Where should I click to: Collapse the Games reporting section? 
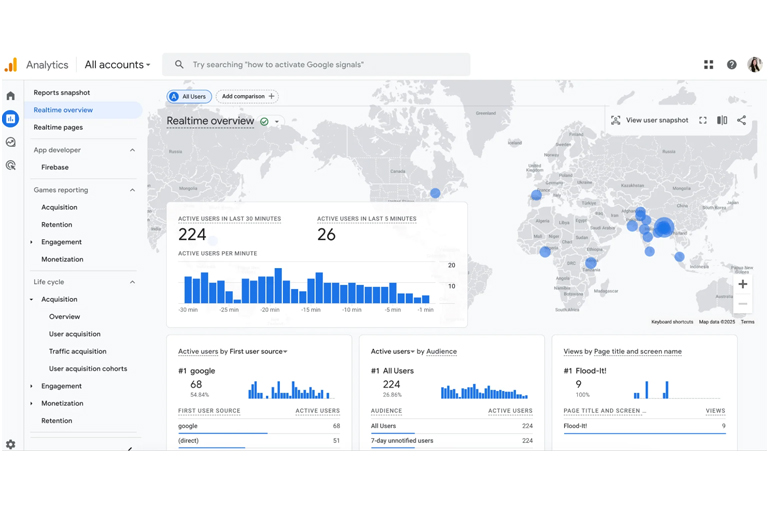point(132,190)
